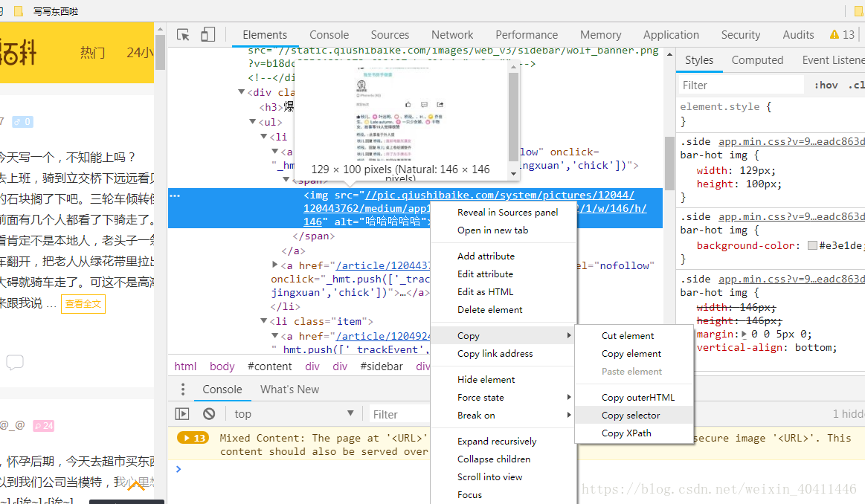This screenshot has height=504, width=865.
Task: Select Hide element menu item
Action: 503,379
